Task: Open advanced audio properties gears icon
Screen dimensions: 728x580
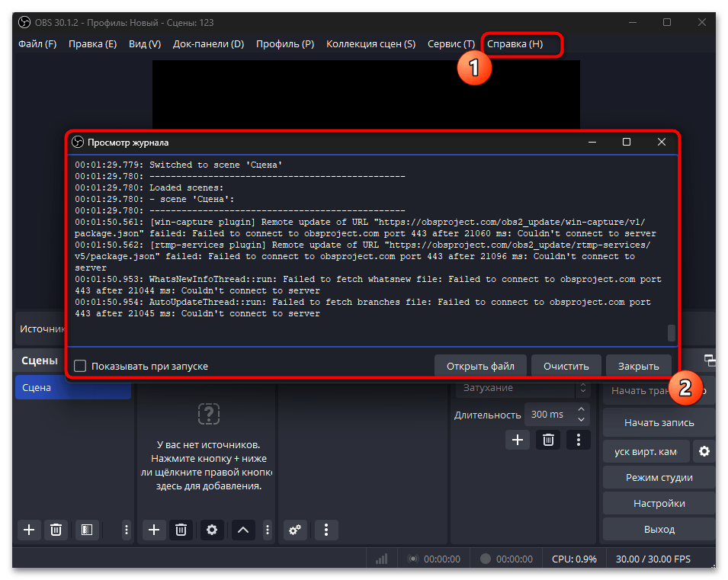Action: pos(295,530)
